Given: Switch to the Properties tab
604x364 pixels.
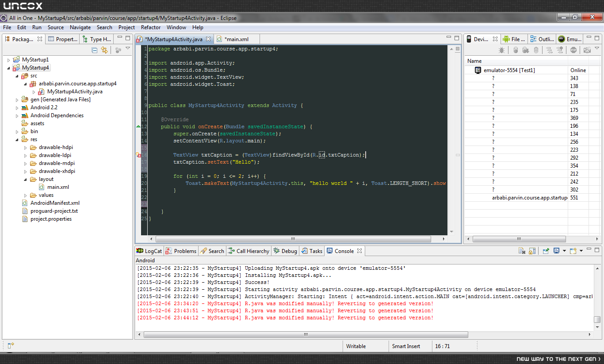Looking at the screenshot, I should coord(63,39).
